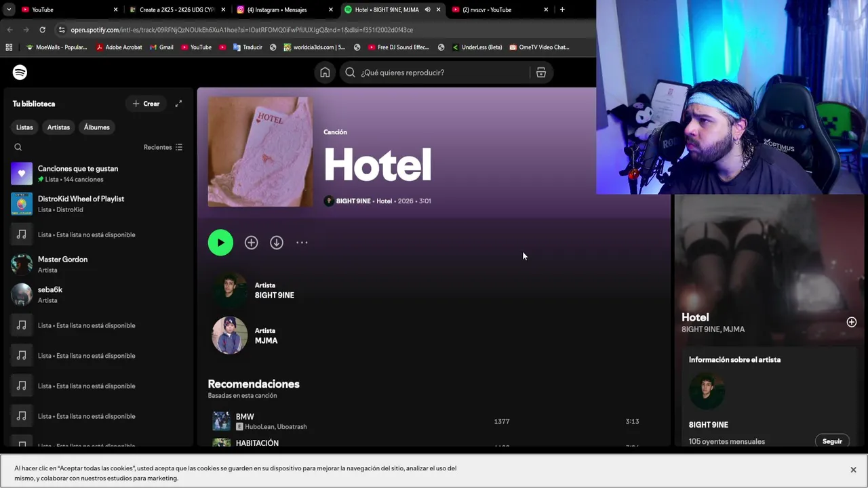Open Artista MJMA row

[434, 335]
